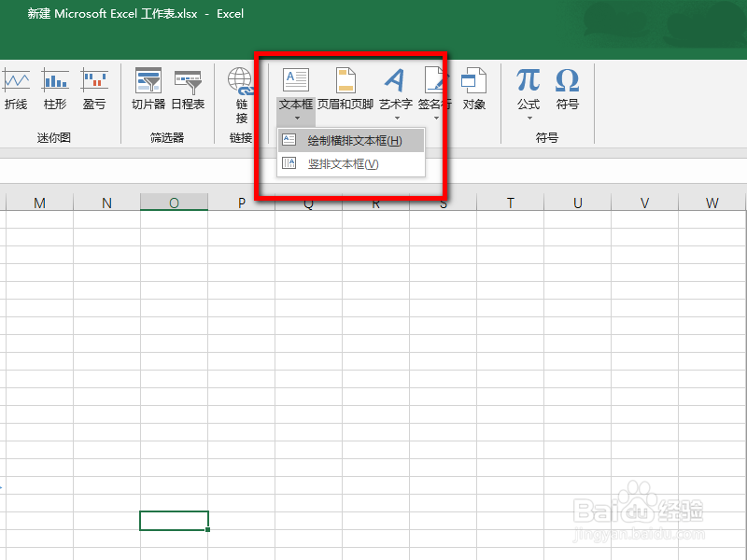Viewport: 747px width, 560px height.
Task: Click the Text Box (文本框) icon
Action: [x=296, y=80]
